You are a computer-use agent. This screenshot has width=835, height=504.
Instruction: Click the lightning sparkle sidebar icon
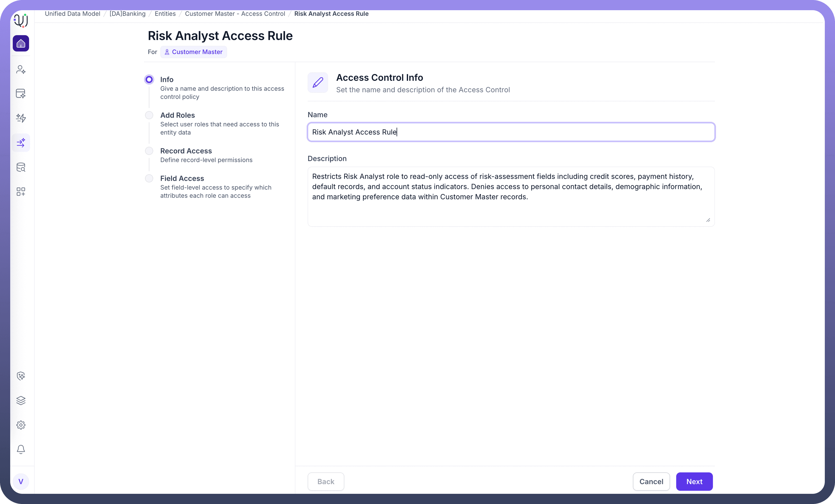coord(21,118)
